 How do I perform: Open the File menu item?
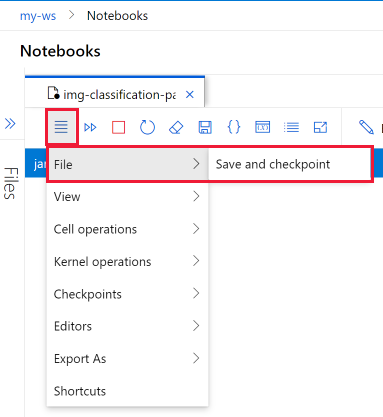pyautogui.click(x=127, y=164)
